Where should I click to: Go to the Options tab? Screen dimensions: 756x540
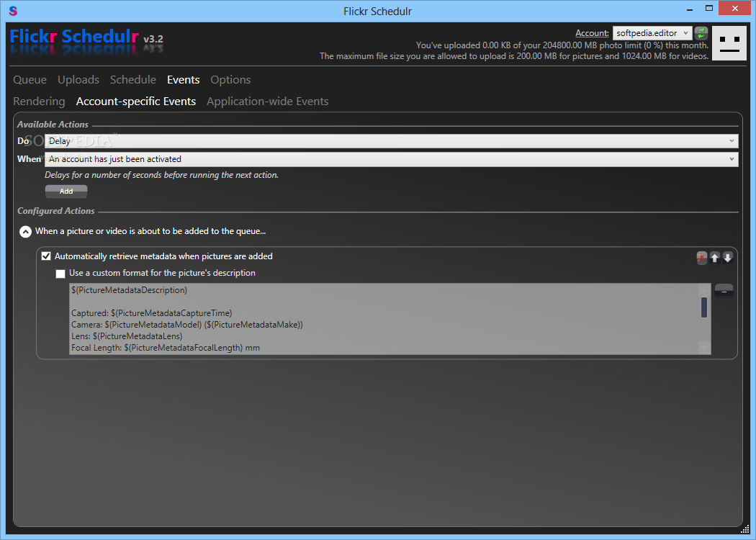[230, 79]
